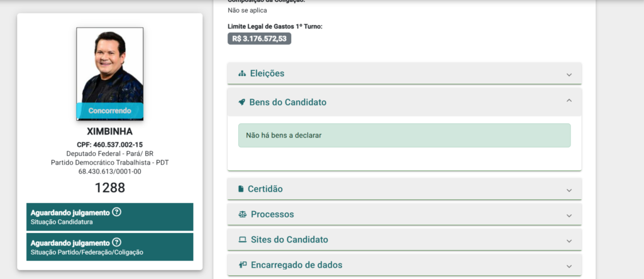Expand the Certidão panel chevron

coord(569,190)
